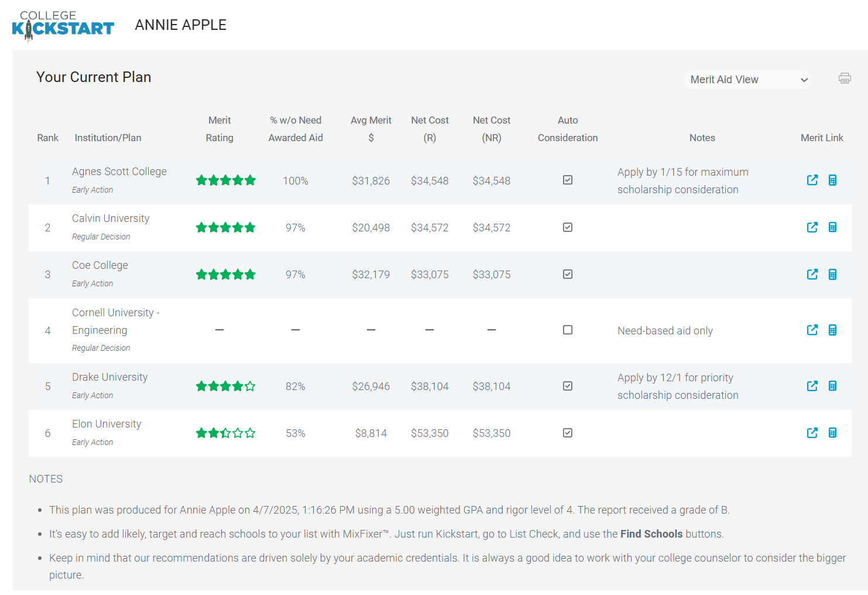The image size is (868, 595).
Task: Open Drake University plan entry
Action: [110, 377]
